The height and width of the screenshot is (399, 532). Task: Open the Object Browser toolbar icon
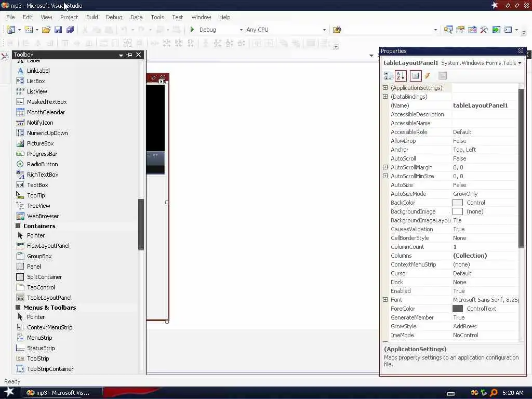point(472,30)
